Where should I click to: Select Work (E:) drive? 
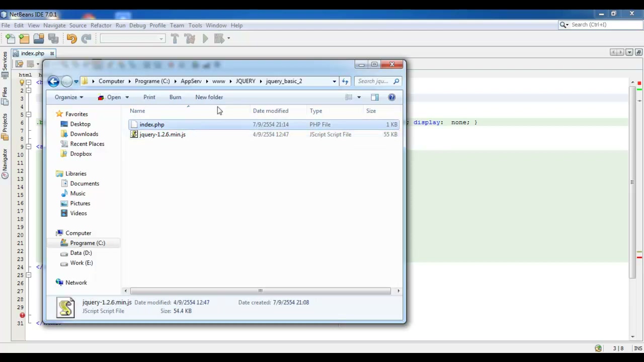coord(82,263)
